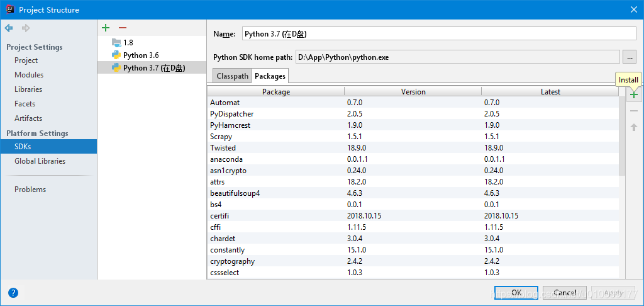This screenshot has height=306, width=644.
Task: Select the cssselect package row
Action: coord(413,273)
